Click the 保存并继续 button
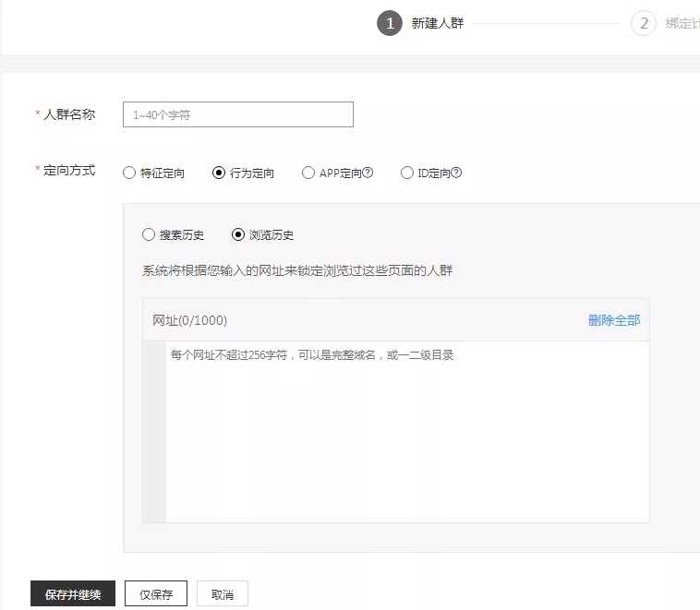 (73, 593)
